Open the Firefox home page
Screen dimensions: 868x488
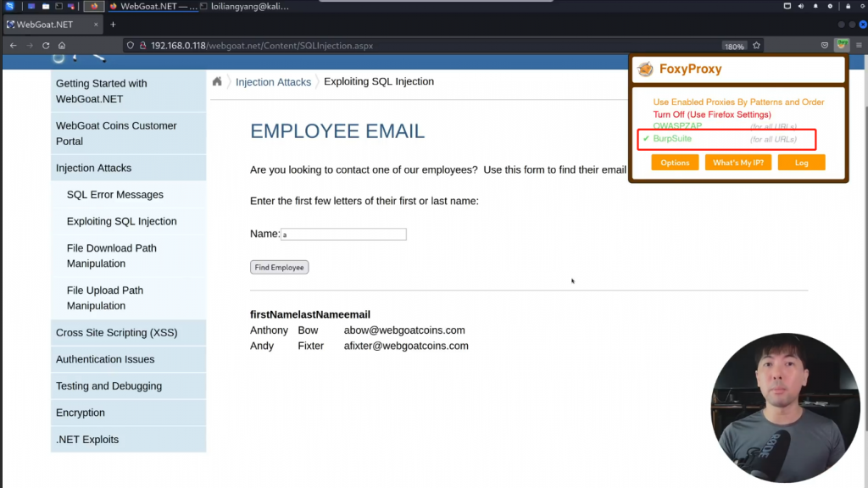pyautogui.click(x=62, y=46)
